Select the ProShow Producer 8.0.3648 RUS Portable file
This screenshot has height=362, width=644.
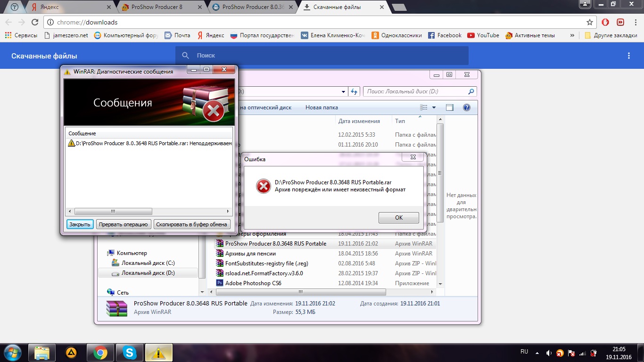(276, 244)
